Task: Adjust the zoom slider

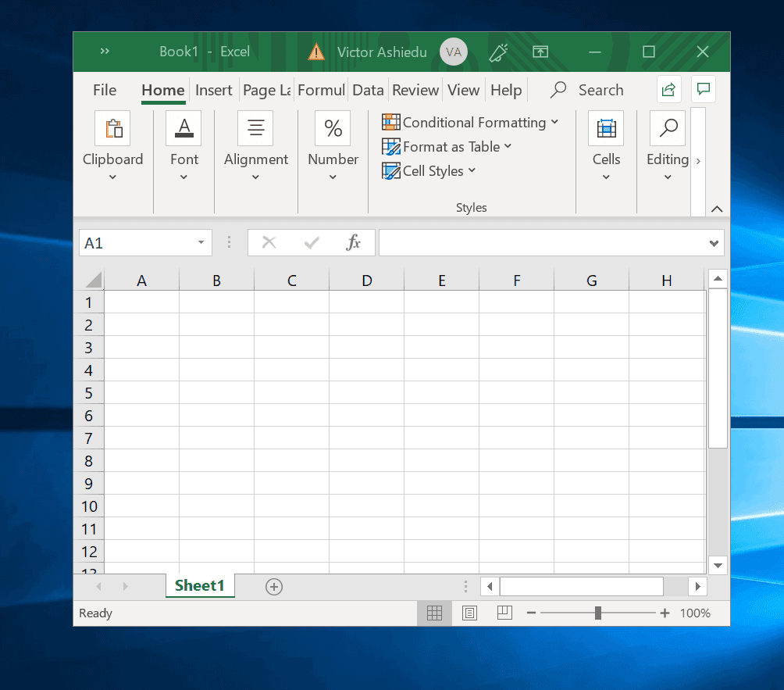Action: click(x=598, y=613)
